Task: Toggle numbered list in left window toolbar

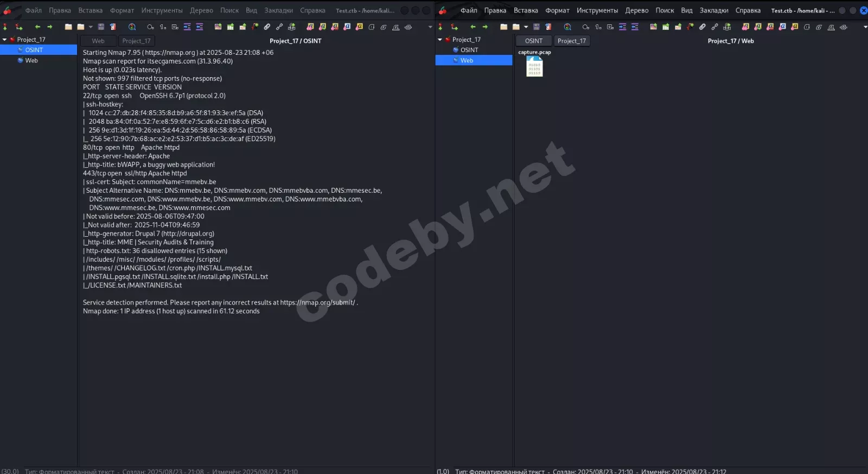Action: (163, 27)
